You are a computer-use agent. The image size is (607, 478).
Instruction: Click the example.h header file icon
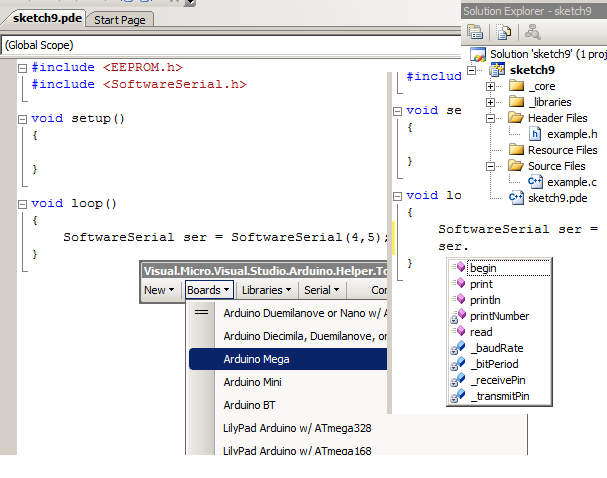pyautogui.click(x=535, y=134)
